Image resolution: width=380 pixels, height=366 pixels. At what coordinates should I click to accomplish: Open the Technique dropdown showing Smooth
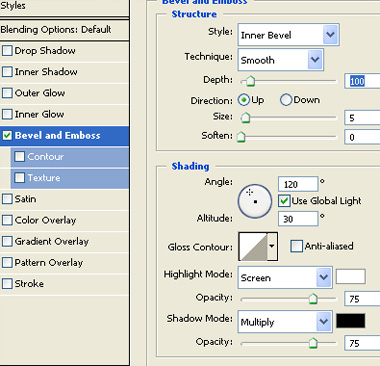tap(281, 60)
